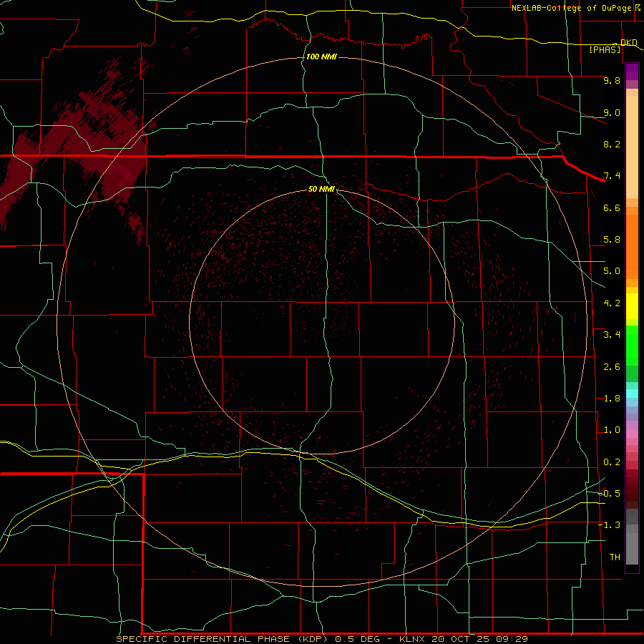Select the 7.4 color scale value
Viewport: 644px width, 644px height.
tap(612, 176)
